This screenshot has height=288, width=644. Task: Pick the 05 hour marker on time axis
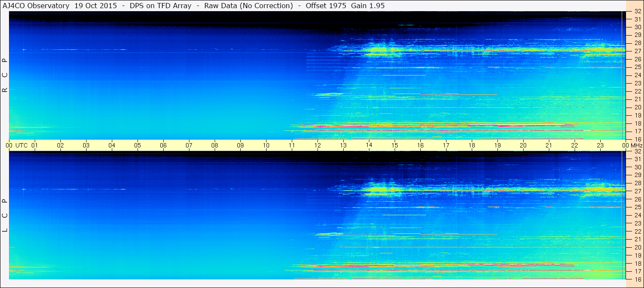[x=138, y=145]
